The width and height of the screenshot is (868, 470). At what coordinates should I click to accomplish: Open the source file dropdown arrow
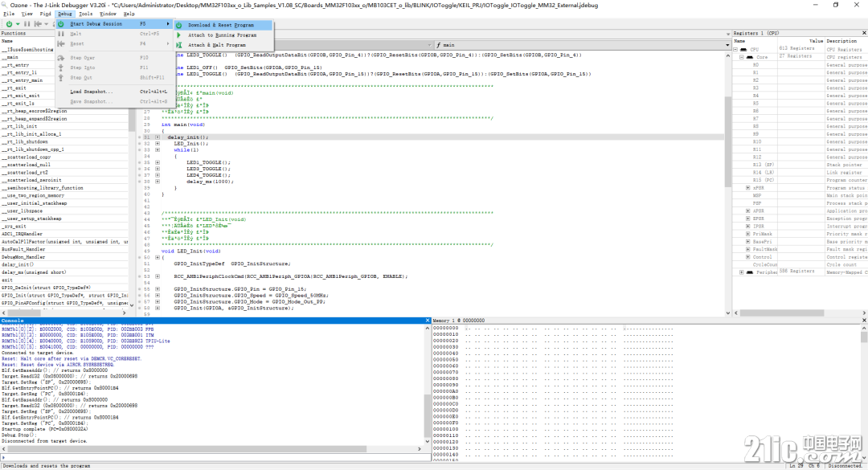(429, 45)
